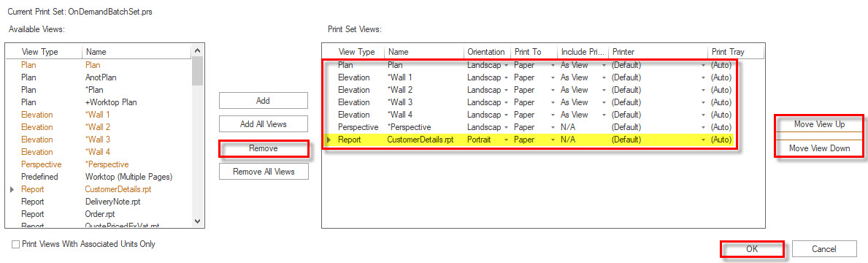Click Remove All Views button

263,172
